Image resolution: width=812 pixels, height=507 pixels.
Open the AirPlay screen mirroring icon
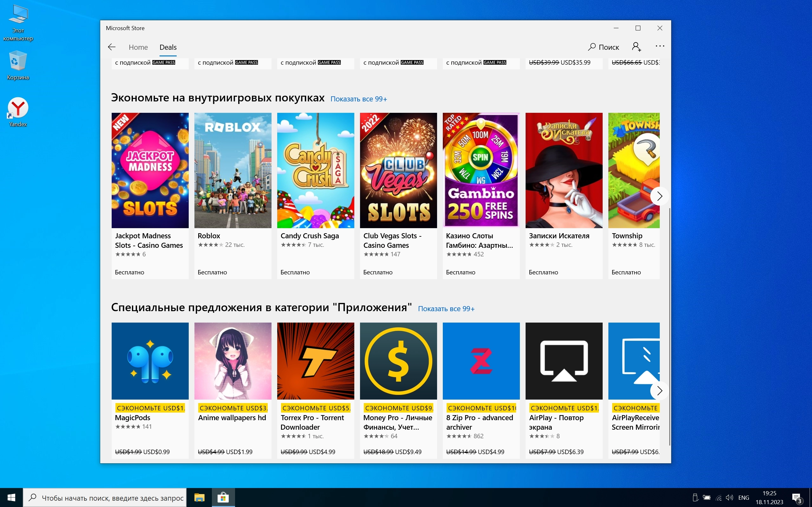[564, 361]
